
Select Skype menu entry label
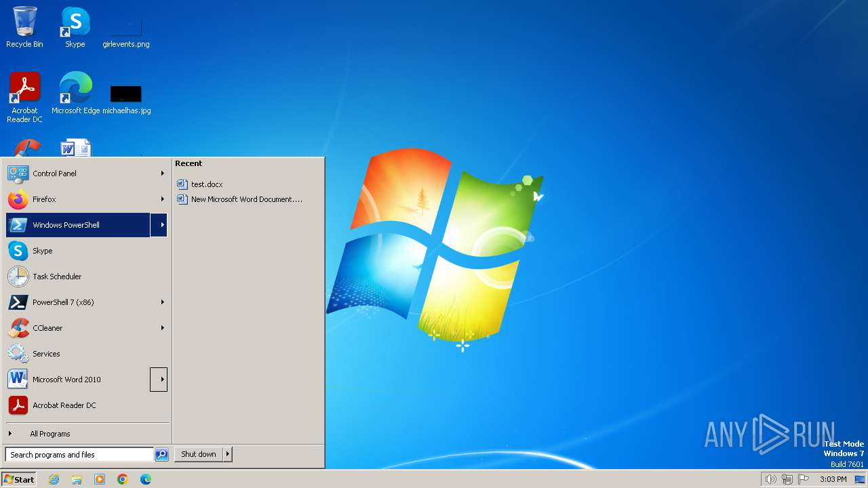coord(43,251)
